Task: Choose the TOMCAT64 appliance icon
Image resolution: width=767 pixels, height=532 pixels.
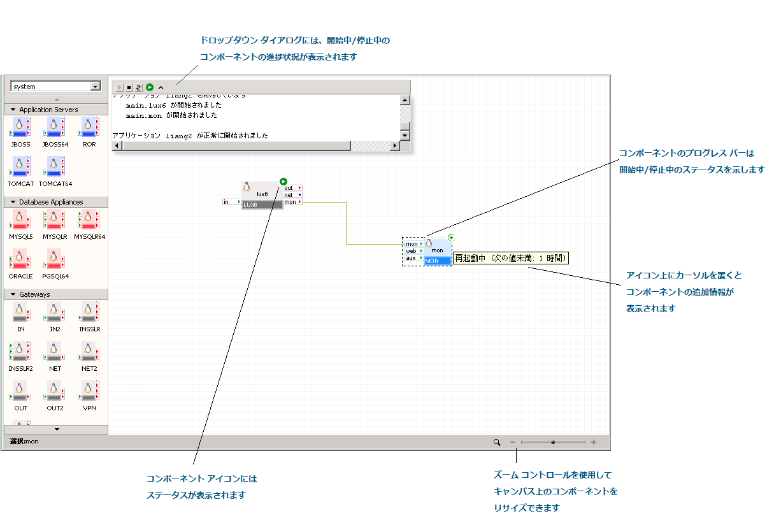Action: click(x=54, y=166)
